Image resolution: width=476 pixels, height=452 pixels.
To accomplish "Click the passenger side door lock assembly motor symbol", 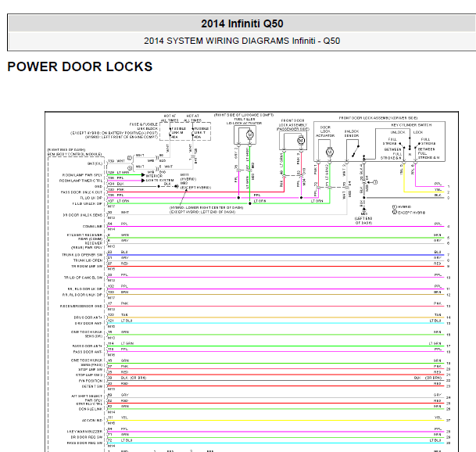I will [x=301, y=140].
